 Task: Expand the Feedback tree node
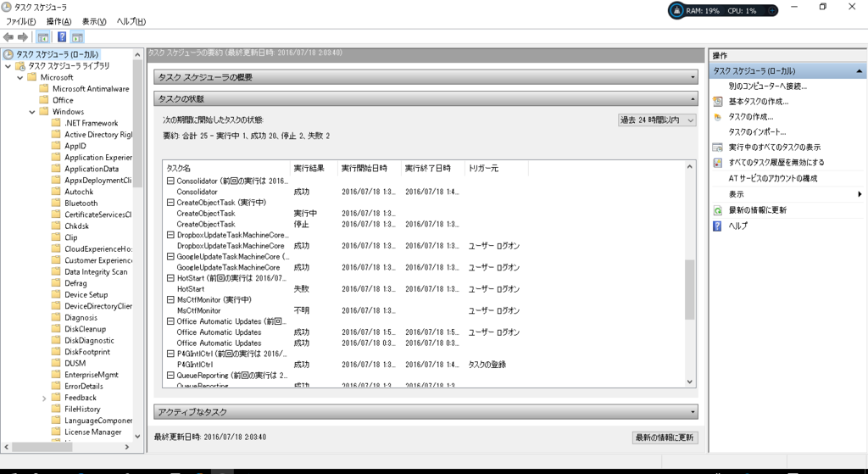44,399
